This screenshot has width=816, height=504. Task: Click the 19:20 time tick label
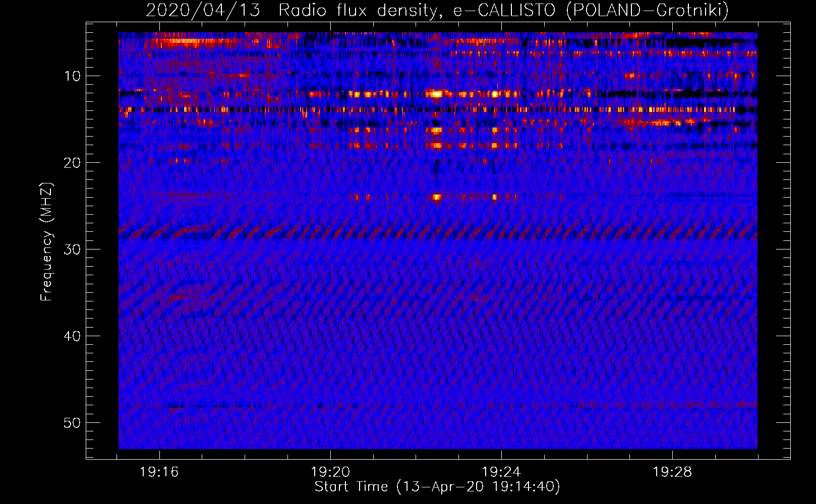coord(330,472)
